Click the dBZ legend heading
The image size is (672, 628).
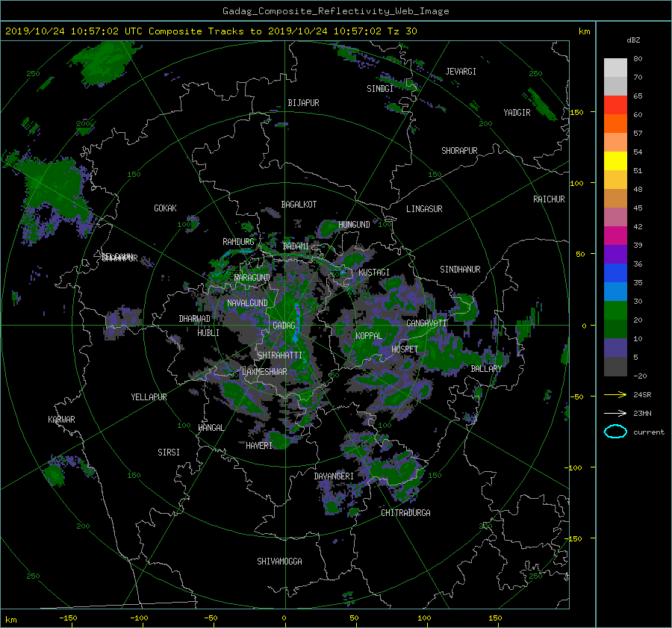click(x=633, y=40)
